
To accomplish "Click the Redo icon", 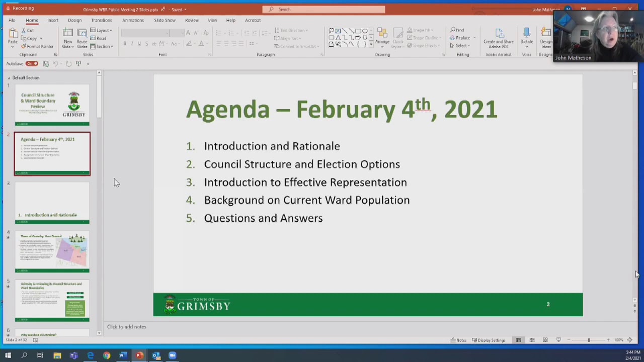I will 68,64.
